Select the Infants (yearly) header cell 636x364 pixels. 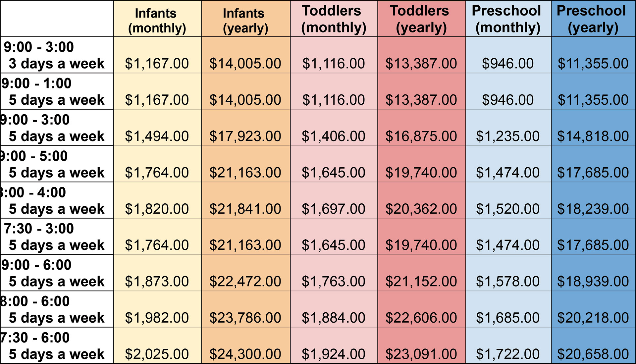click(245, 20)
